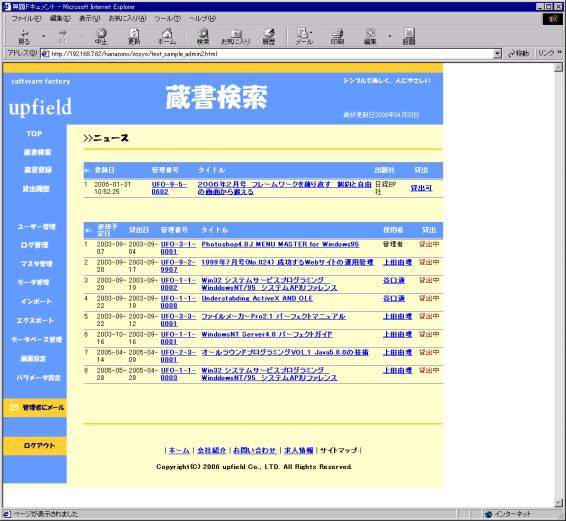The width and height of the screenshot is (566, 521).
Task: Expand the address bar URL dropdown
Action: pyautogui.click(x=497, y=53)
